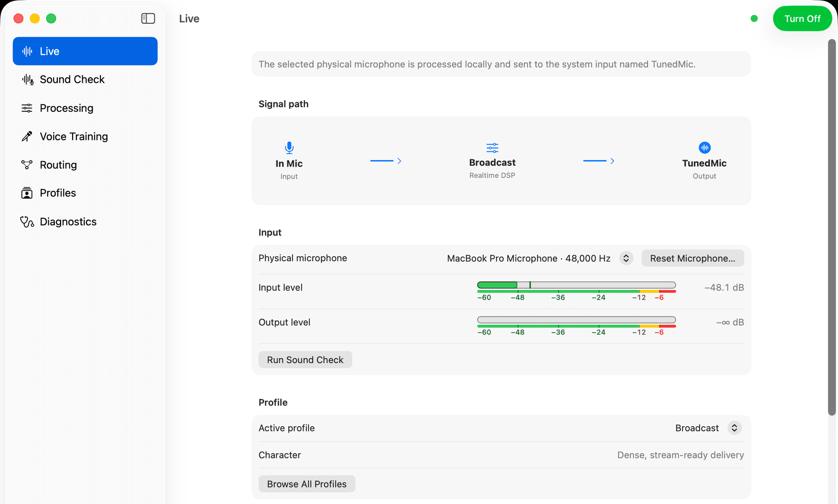Go to the Processing section
The image size is (838, 504).
[85, 108]
